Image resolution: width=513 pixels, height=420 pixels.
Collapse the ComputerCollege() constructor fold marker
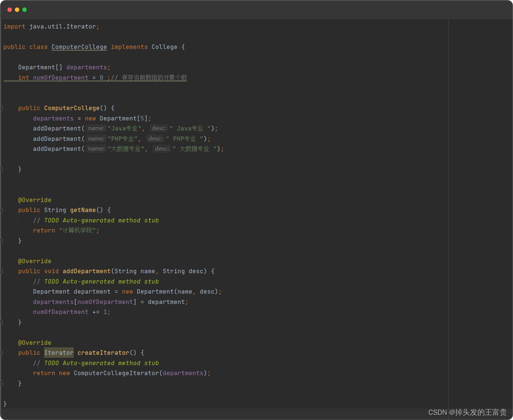pyautogui.click(x=1, y=108)
